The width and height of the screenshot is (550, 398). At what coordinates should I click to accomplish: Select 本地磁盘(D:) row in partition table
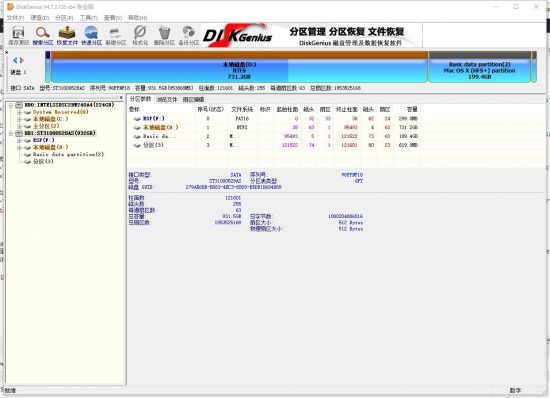pos(274,127)
